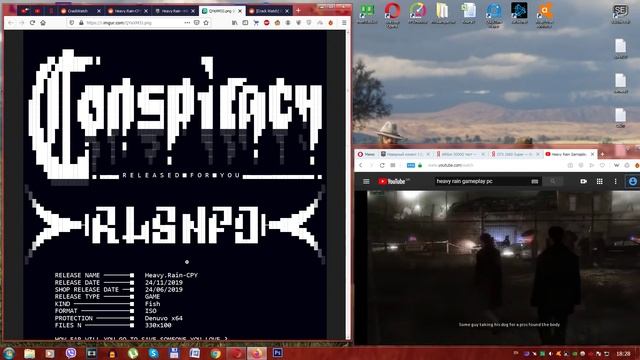Select the active imgur png tab
The image size is (640, 360).
tap(222, 11)
